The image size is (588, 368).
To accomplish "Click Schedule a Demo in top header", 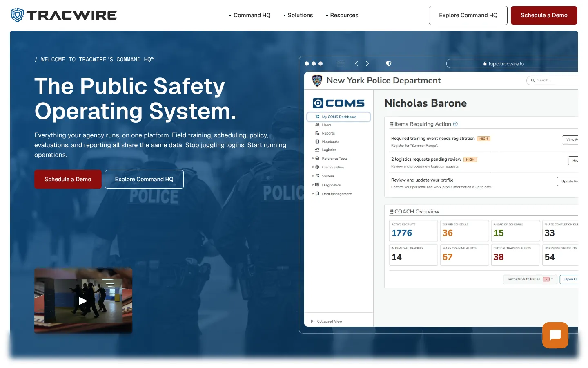I will pyautogui.click(x=544, y=15).
